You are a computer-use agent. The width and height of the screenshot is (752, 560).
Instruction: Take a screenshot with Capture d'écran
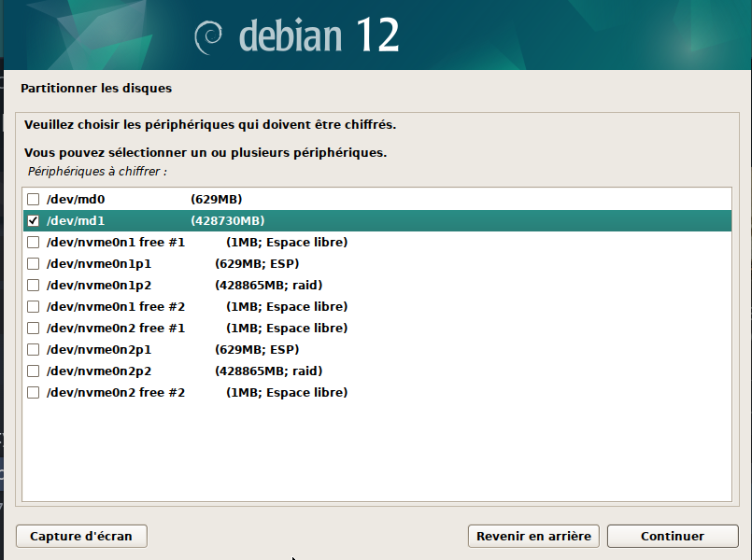(x=81, y=536)
